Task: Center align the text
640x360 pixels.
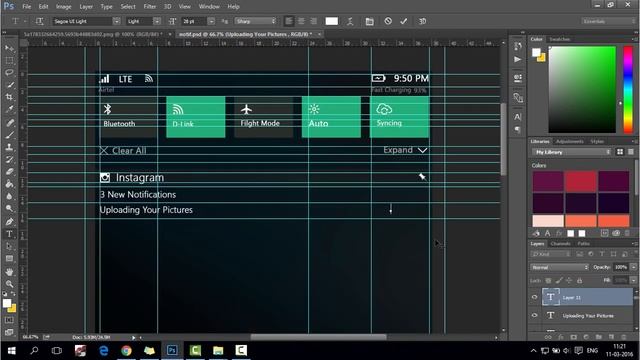Action: point(301,21)
